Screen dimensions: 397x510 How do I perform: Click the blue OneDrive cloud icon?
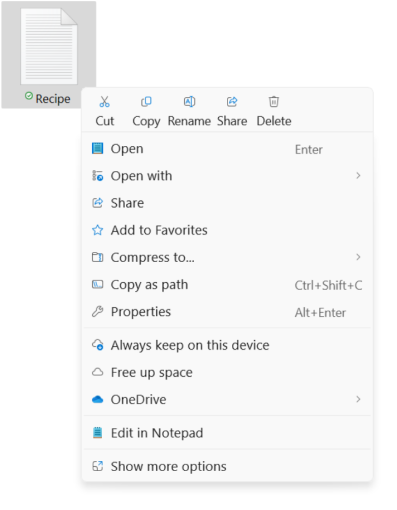[x=97, y=399]
